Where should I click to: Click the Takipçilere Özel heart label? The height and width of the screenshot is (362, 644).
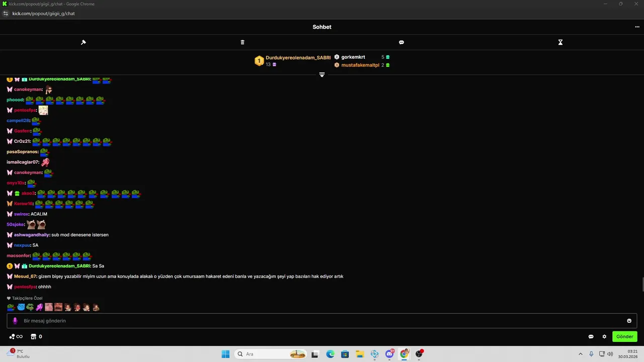pyautogui.click(x=25, y=298)
